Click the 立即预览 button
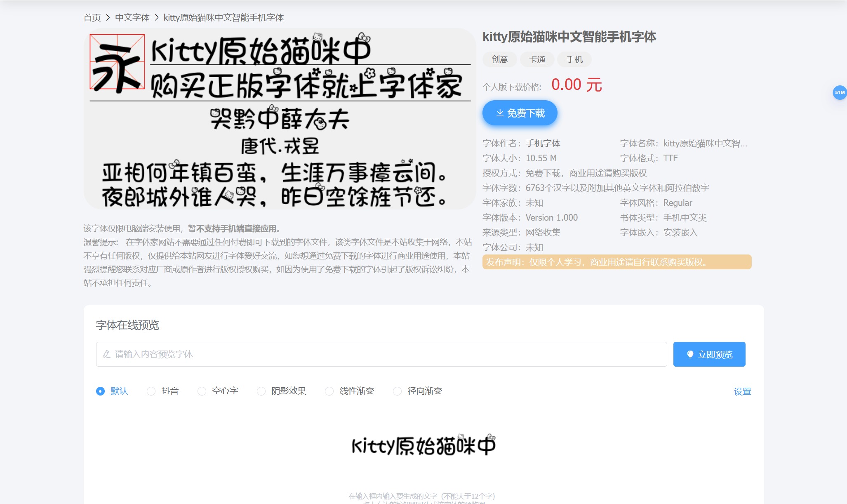Screen dimensions: 847x504 [709, 354]
